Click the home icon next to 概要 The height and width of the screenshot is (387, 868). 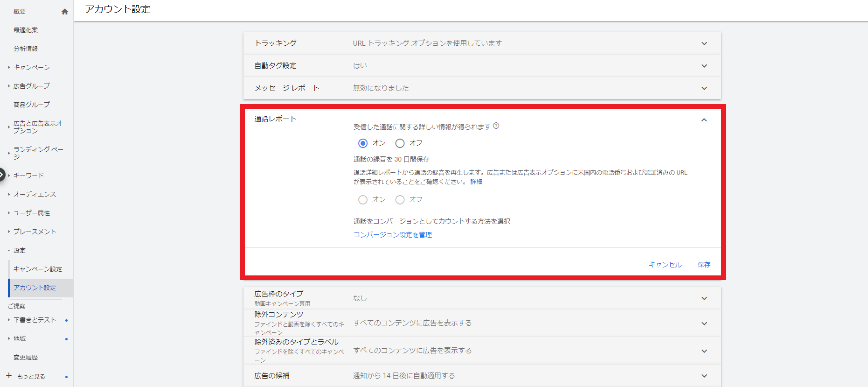(65, 12)
